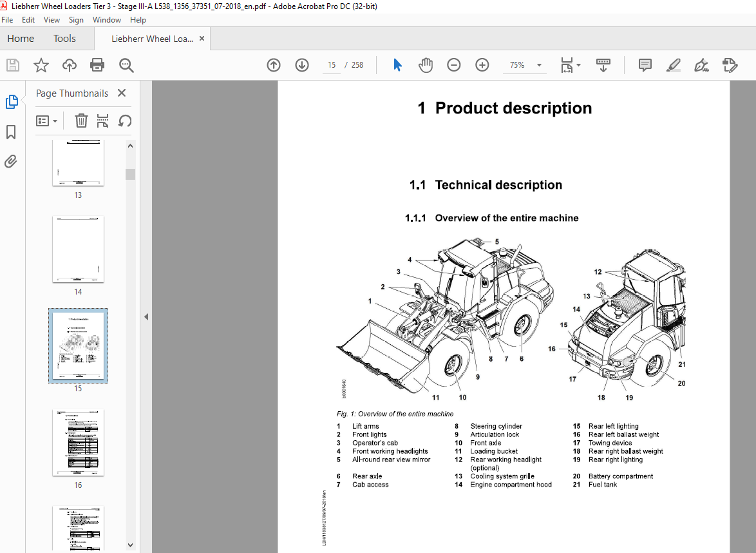Select page 15 thumbnail

pyautogui.click(x=78, y=346)
